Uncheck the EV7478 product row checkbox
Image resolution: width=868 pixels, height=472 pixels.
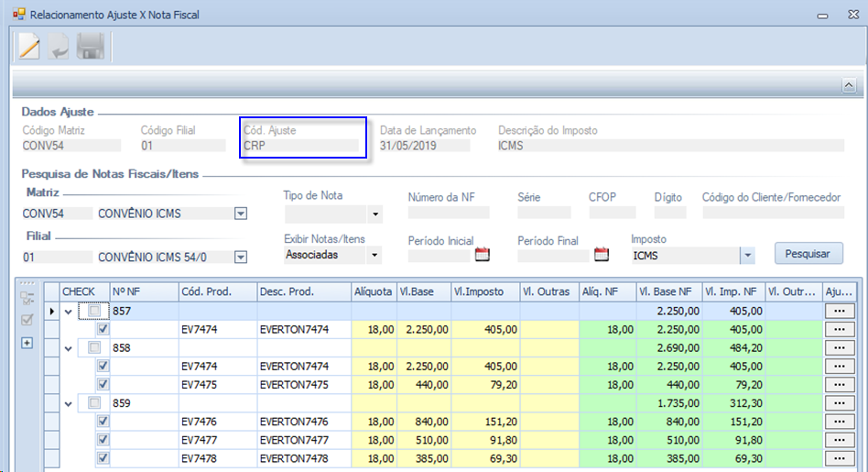click(x=103, y=458)
